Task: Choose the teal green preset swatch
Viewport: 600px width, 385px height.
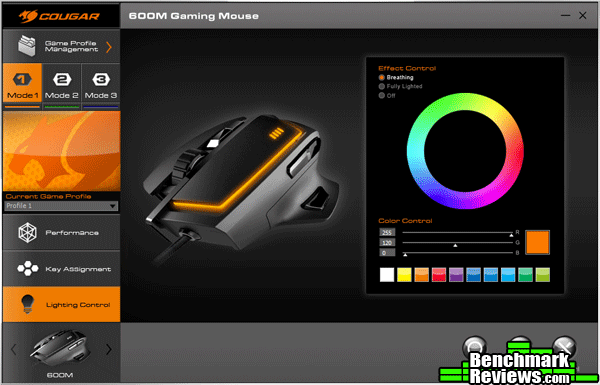Action: click(x=525, y=275)
